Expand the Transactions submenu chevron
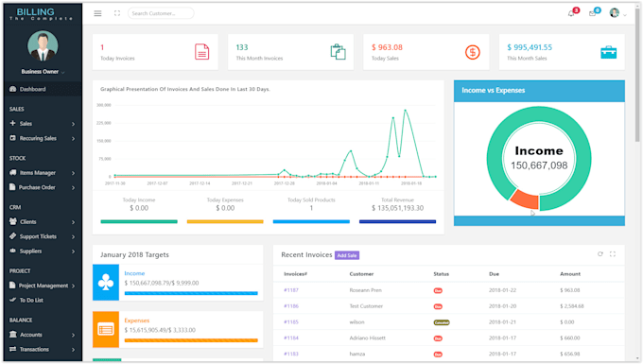The image size is (643, 364). pyautogui.click(x=73, y=350)
